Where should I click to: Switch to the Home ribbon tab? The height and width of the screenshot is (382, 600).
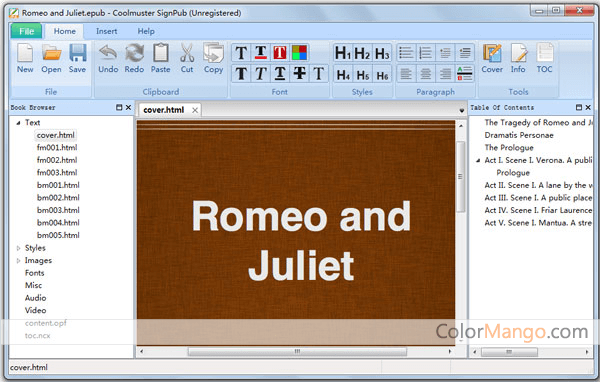[64, 31]
